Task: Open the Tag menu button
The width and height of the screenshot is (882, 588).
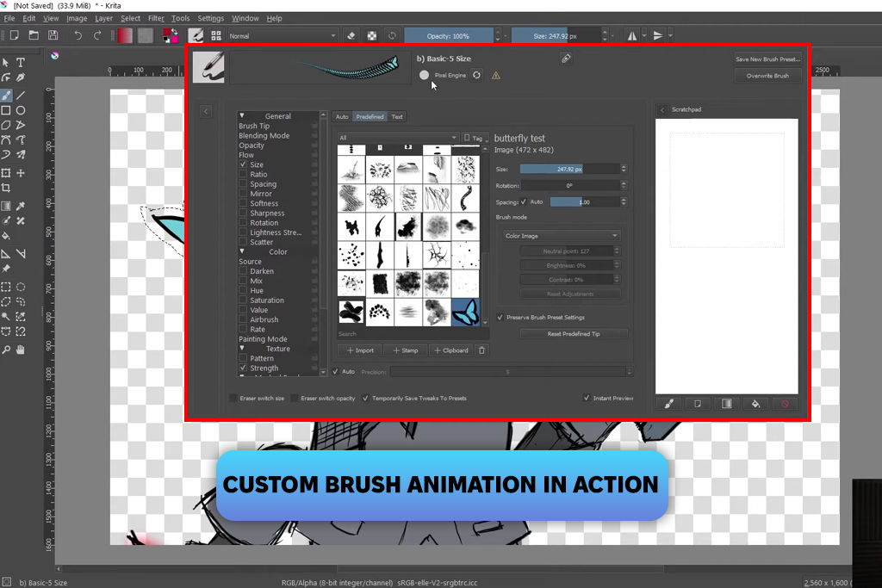Action: pos(475,138)
